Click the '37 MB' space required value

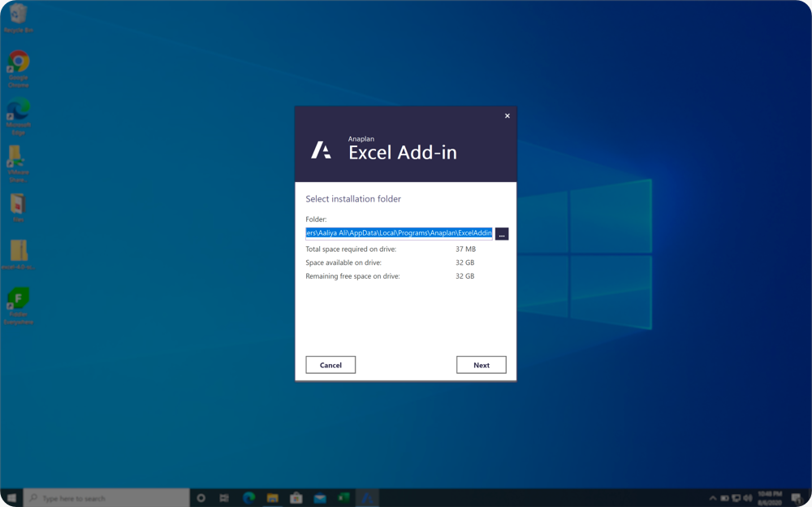point(465,249)
